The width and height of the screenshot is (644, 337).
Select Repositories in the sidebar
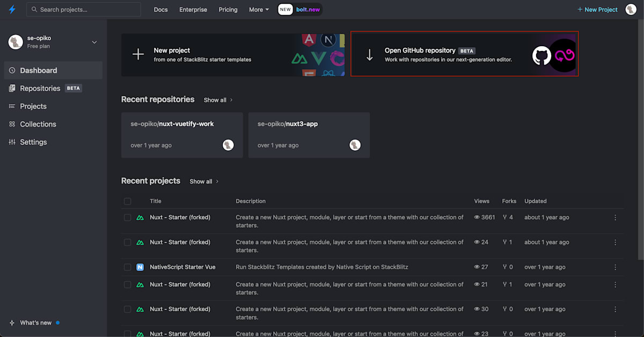pyautogui.click(x=53, y=88)
